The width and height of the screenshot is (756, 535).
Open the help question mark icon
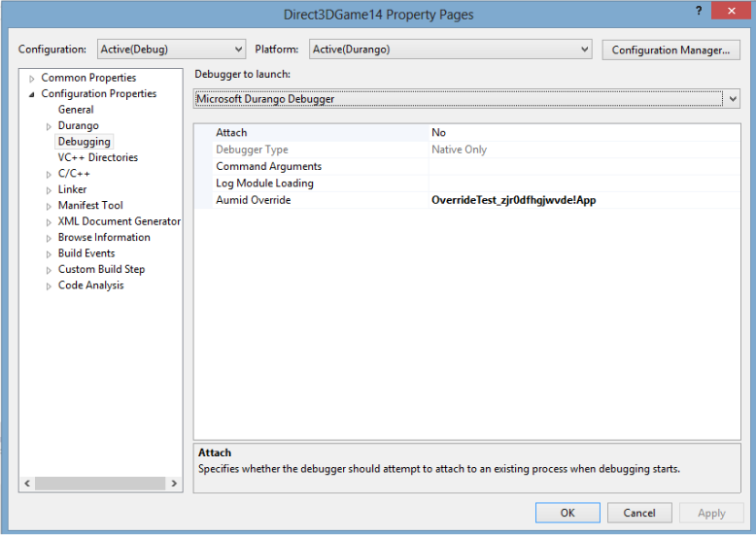[x=699, y=11]
